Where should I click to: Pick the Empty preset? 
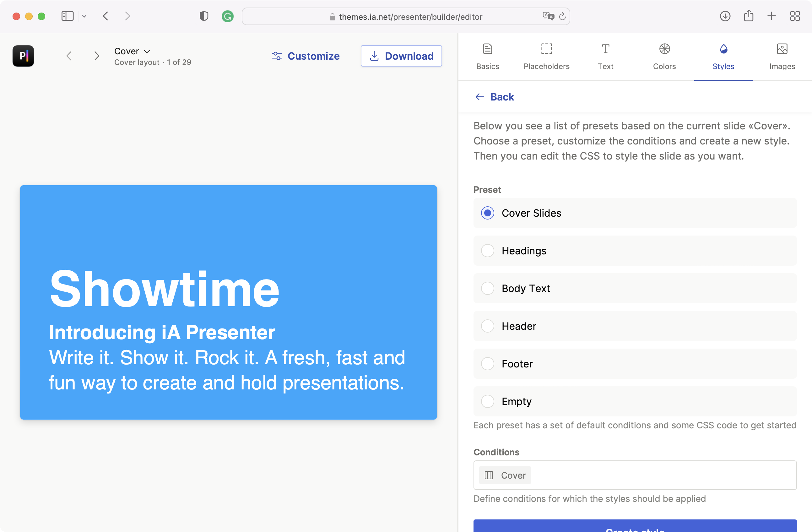(x=635, y=401)
